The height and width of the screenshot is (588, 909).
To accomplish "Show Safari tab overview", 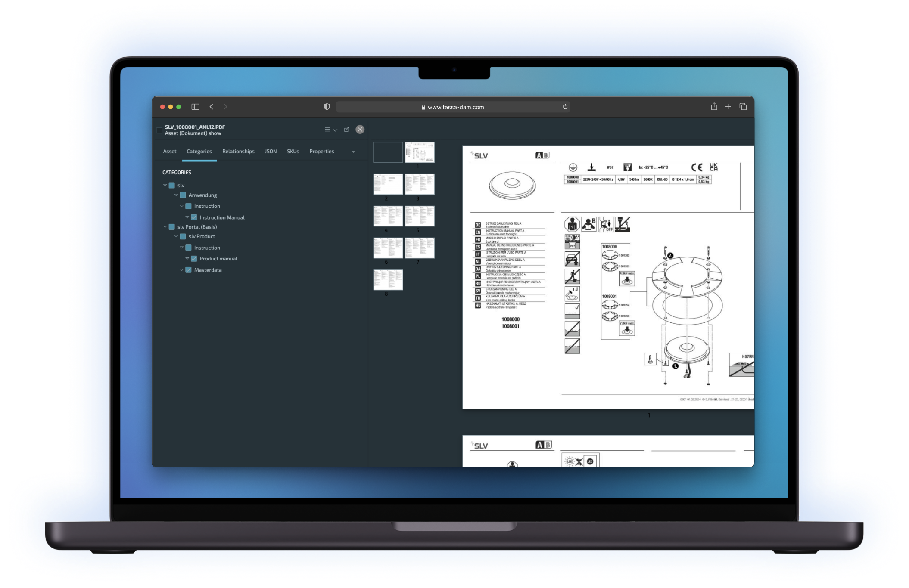I will coord(743,107).
